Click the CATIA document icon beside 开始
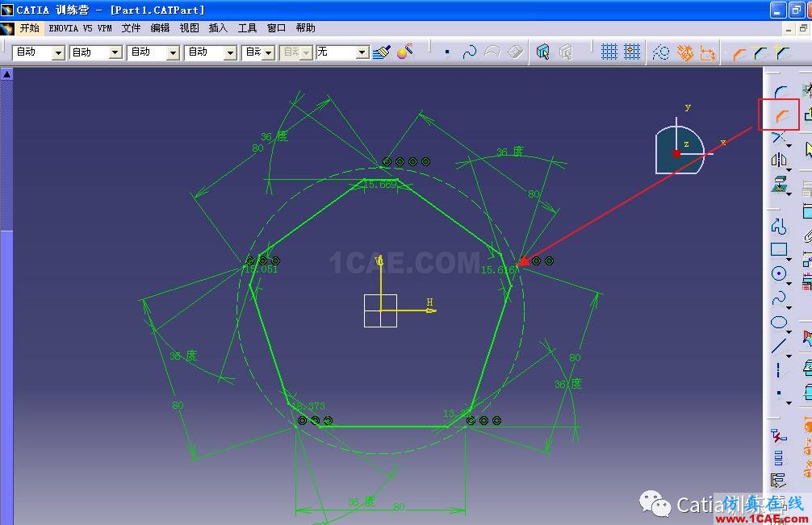Image resolution: width=812 pixels, height=525 pixels. [6, 28]
